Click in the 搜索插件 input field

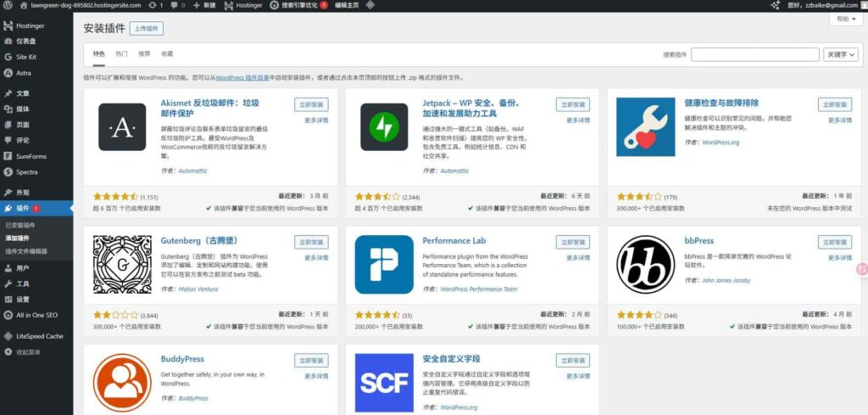754,54
